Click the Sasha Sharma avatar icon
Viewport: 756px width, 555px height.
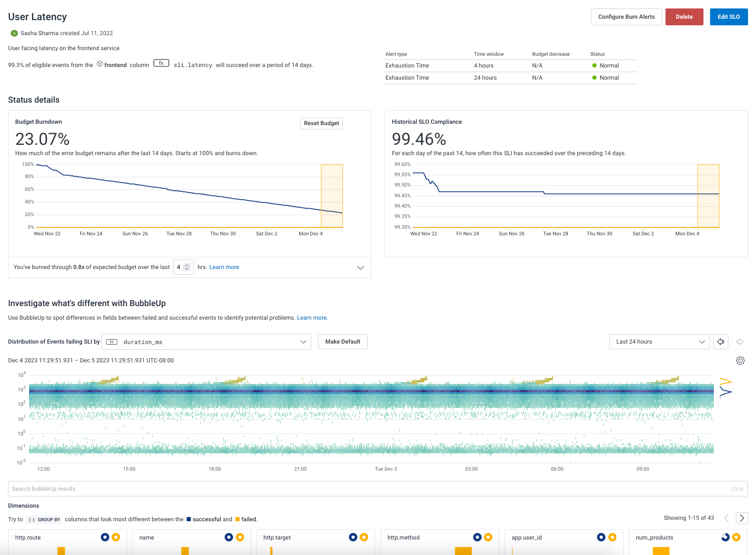coord(14,33)
